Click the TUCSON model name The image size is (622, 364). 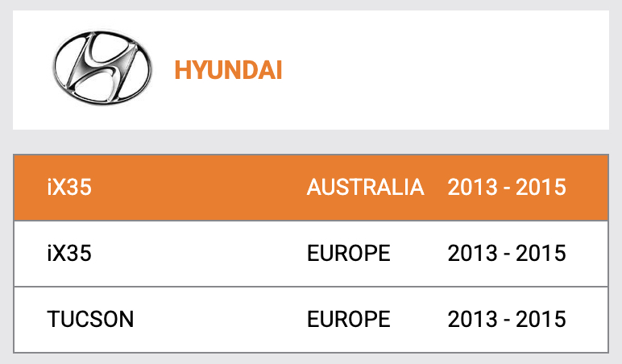[90, 319]
